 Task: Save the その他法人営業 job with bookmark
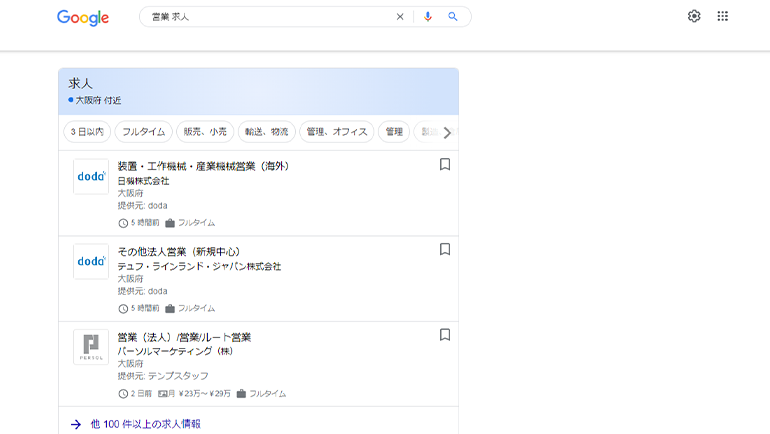click(x=445, y=250)
